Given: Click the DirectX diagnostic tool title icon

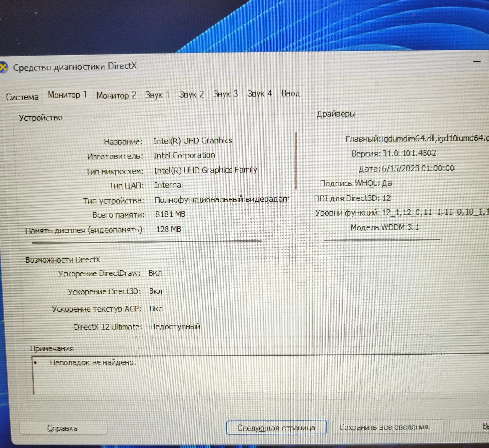Looking at the screenshot, I should pyautogui.click(x=3, y=67).
